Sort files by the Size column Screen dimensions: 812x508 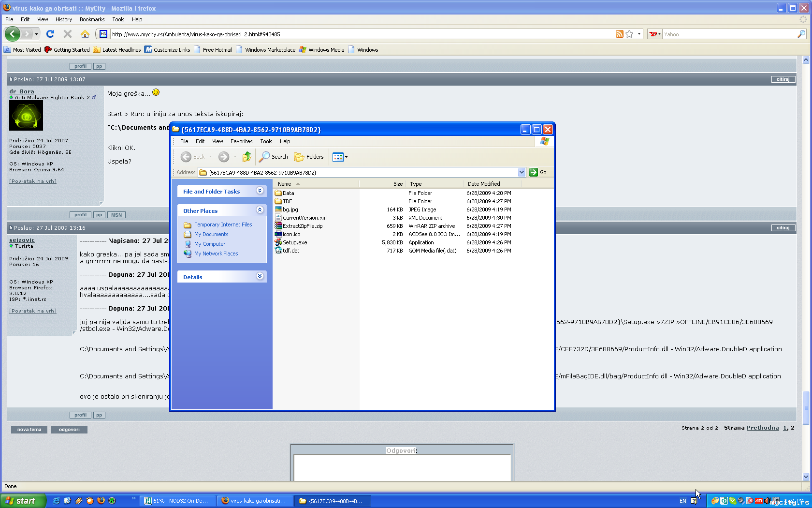click(383, 184)
